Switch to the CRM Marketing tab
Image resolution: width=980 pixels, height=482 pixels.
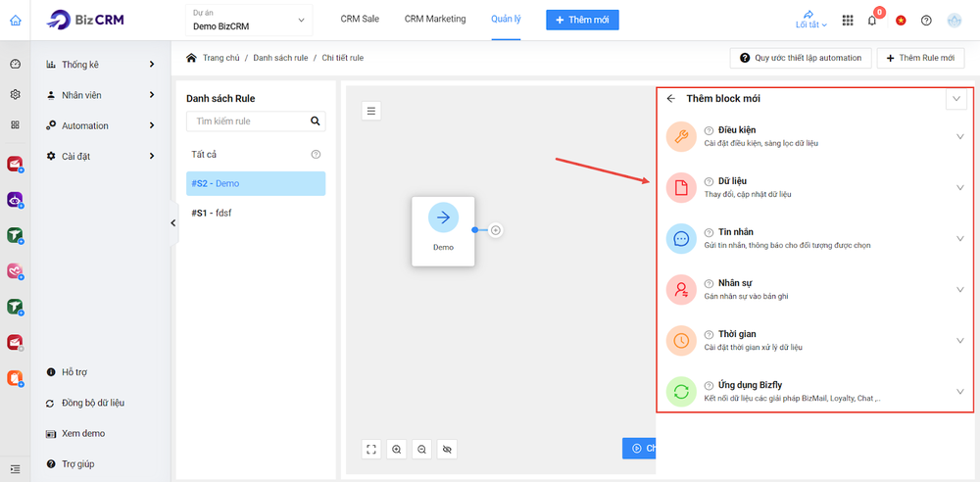pos(436,19)
